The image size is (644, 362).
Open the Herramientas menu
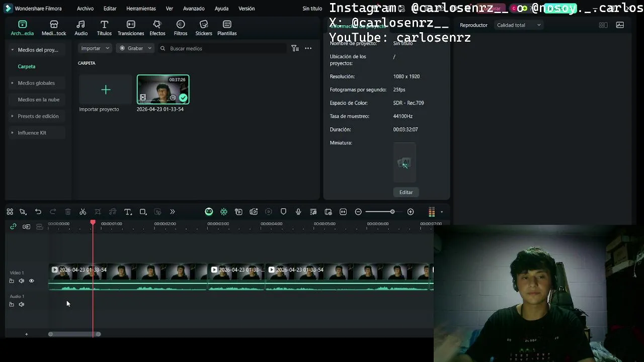(x=141, y=9)
